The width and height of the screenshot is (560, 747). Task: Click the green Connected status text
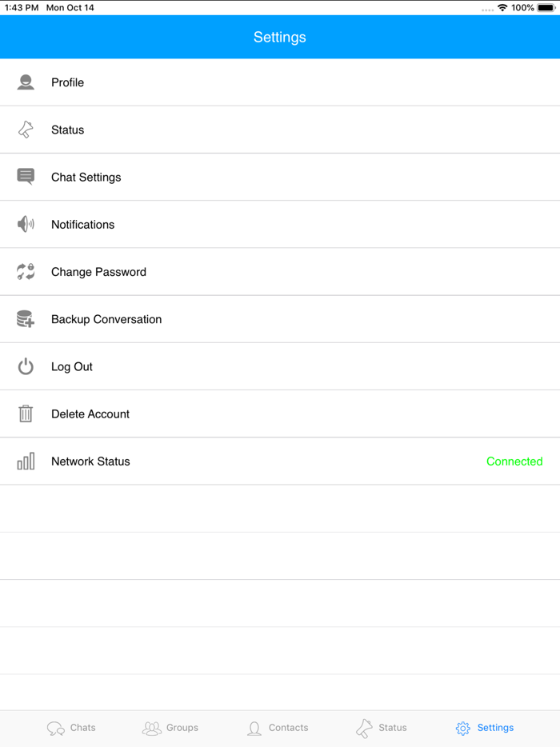tap(514, 461)
